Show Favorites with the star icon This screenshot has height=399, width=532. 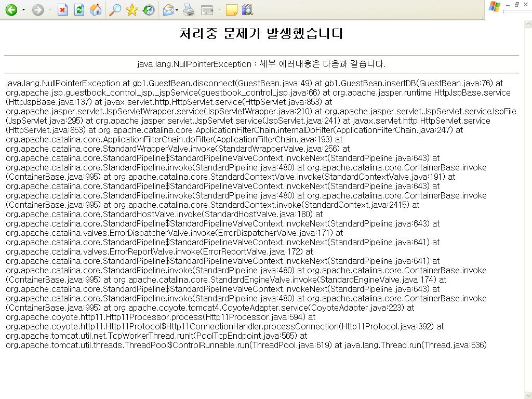[131, 10]
